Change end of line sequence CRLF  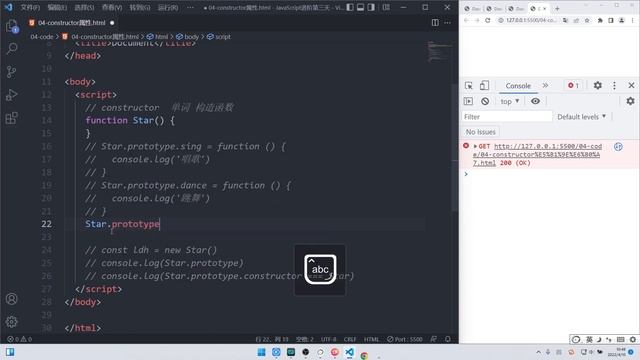click(350, 339)
